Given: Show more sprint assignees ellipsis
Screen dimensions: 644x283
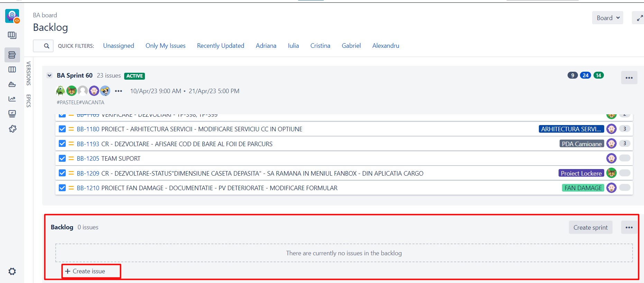Looking at the screenshot, I should point(119,91).
